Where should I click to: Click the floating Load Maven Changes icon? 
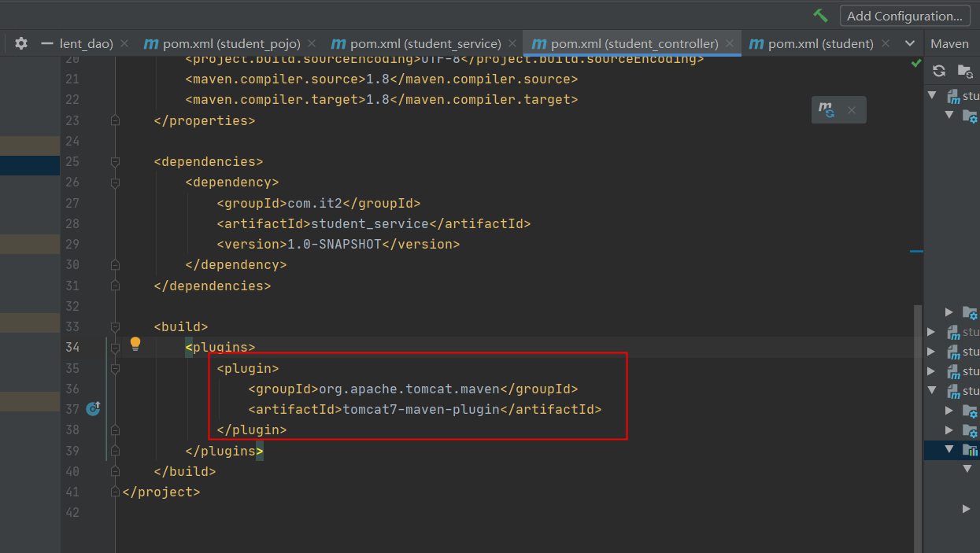tap(827, 110)
